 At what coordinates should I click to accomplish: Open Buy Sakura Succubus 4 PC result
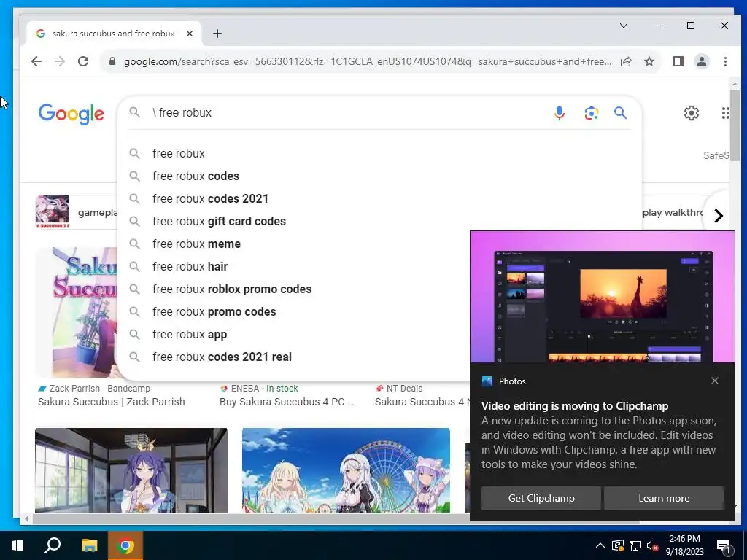click(x=287, y=402)
